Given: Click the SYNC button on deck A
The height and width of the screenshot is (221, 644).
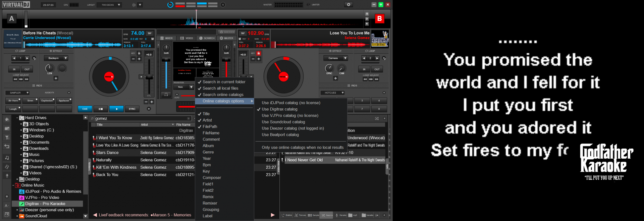Looking at the screenshot, I should click(132, 109).
